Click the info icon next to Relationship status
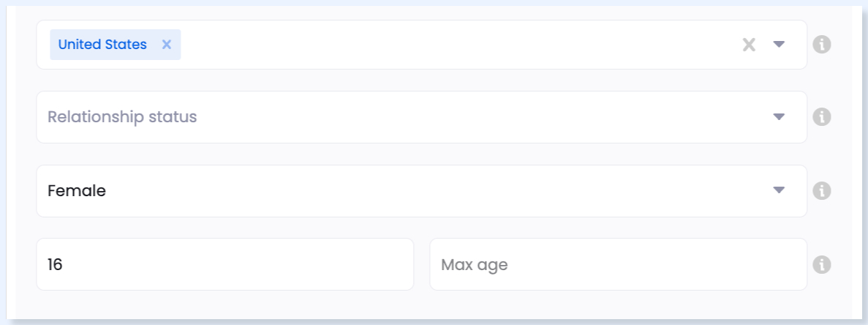 point(821,117)
